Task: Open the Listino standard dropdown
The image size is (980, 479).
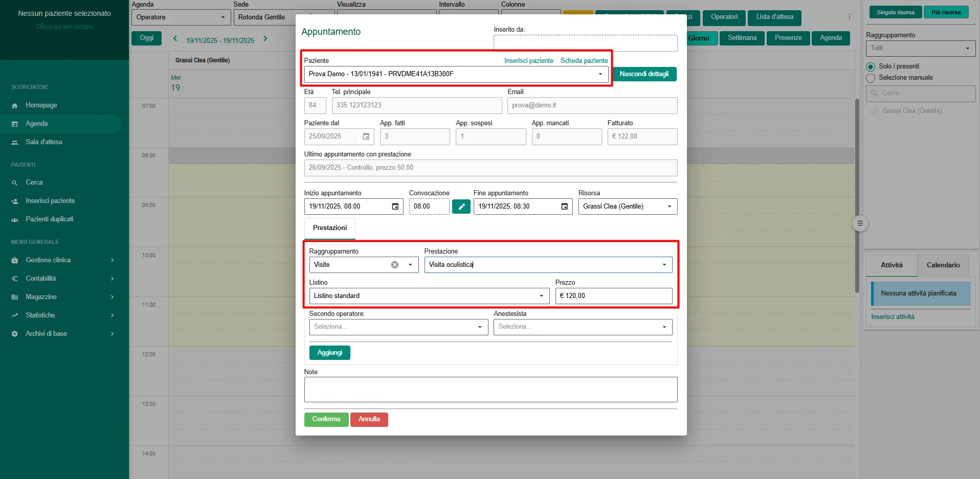Action: (x=541, y=296)
